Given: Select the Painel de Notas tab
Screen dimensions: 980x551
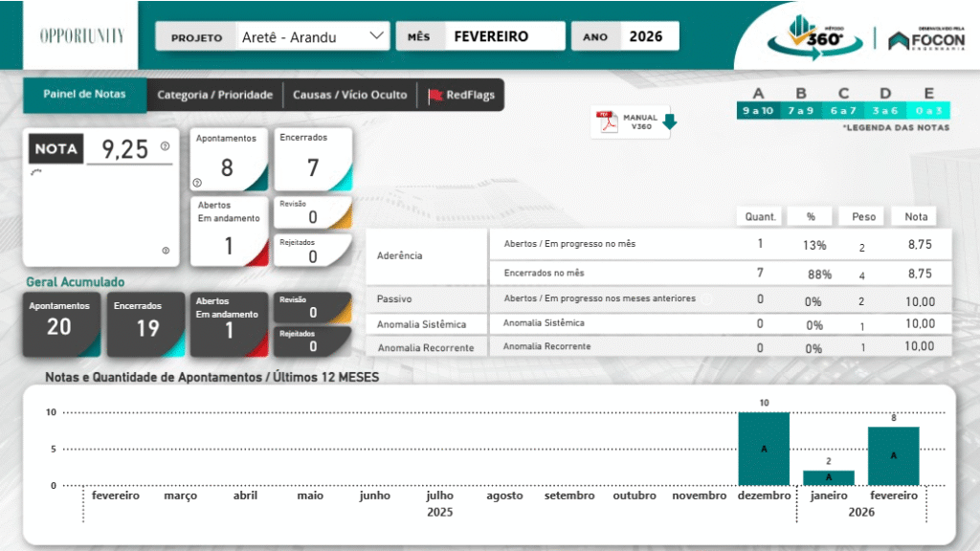Looking at the screenshot, I should (85, 95).
